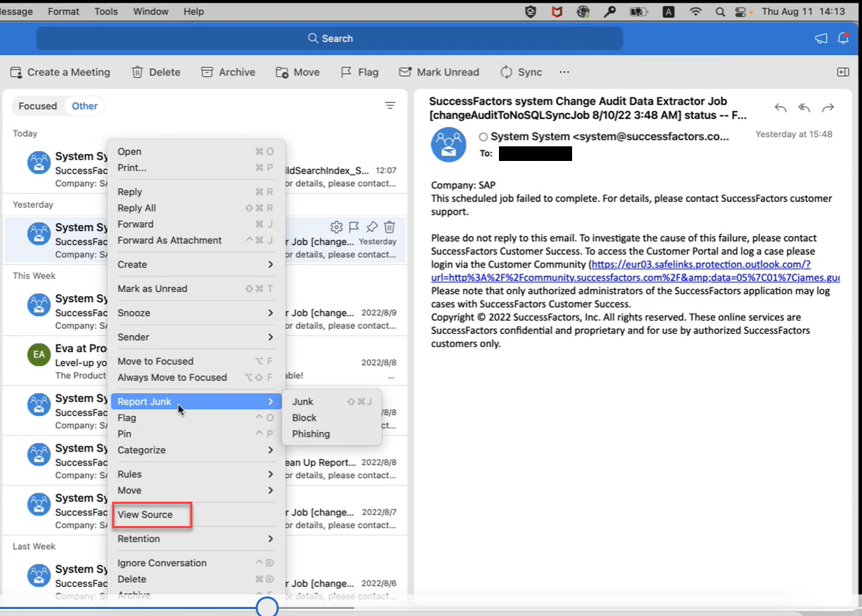
Task: Click in the Search field
Action: (330, 38)
